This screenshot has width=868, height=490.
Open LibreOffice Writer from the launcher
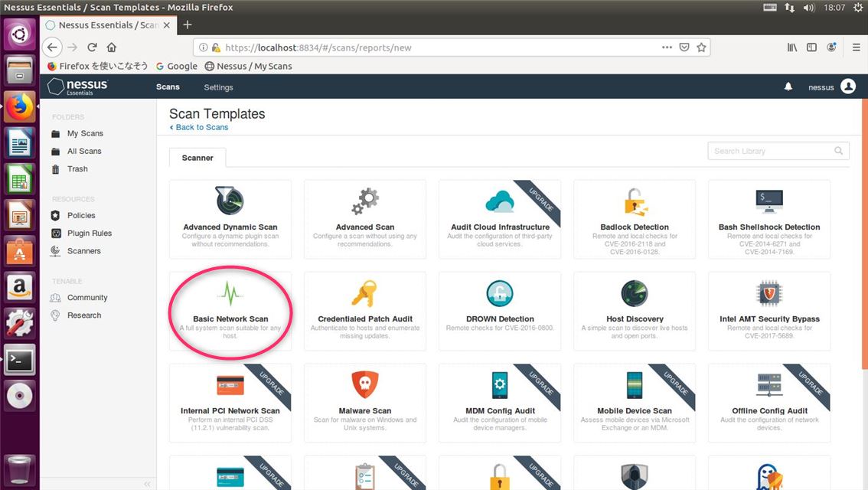coord(19,143)
